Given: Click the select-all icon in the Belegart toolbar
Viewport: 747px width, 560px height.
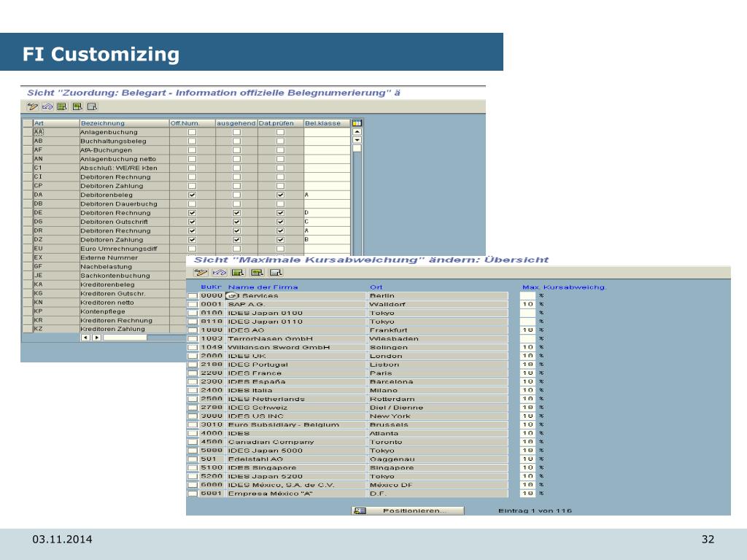Looking at the screenshot, I should coord(62,106).
